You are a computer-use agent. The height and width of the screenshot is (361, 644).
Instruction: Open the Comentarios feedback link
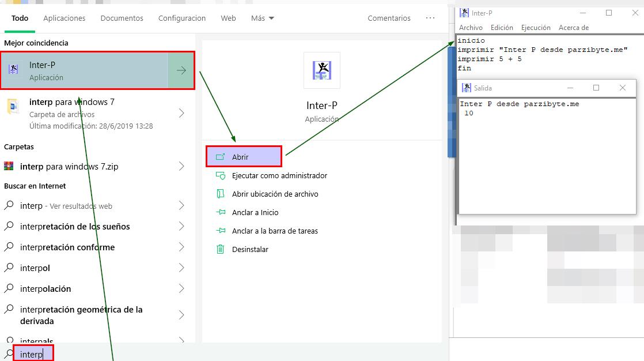(389, 18)
